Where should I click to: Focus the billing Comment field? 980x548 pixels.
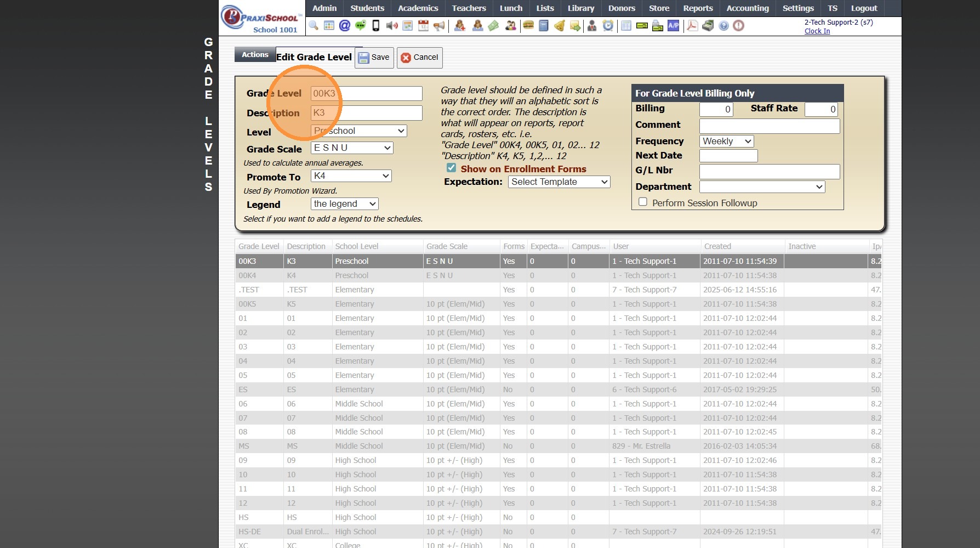(770, 126)
